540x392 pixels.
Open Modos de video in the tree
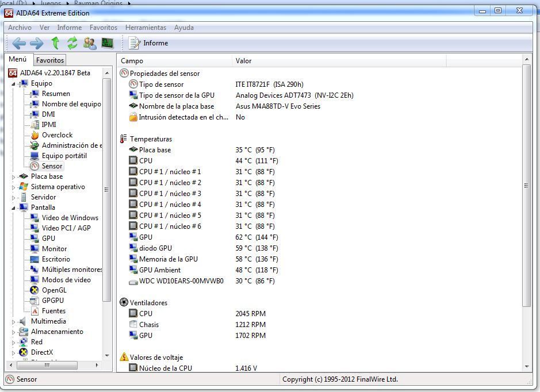pyautogui.click(x=66, y=280)
